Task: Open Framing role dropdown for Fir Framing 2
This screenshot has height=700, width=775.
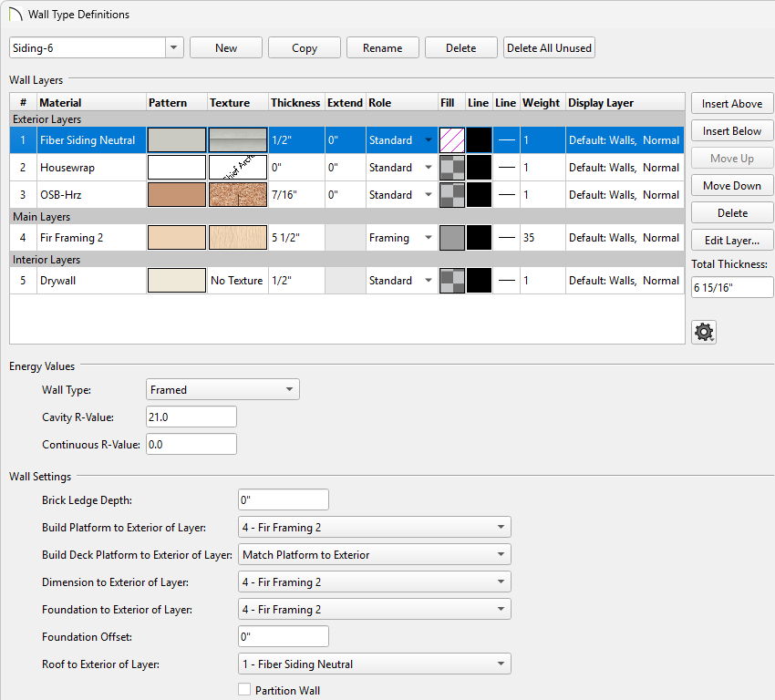Action: click(x=428, y=238)
